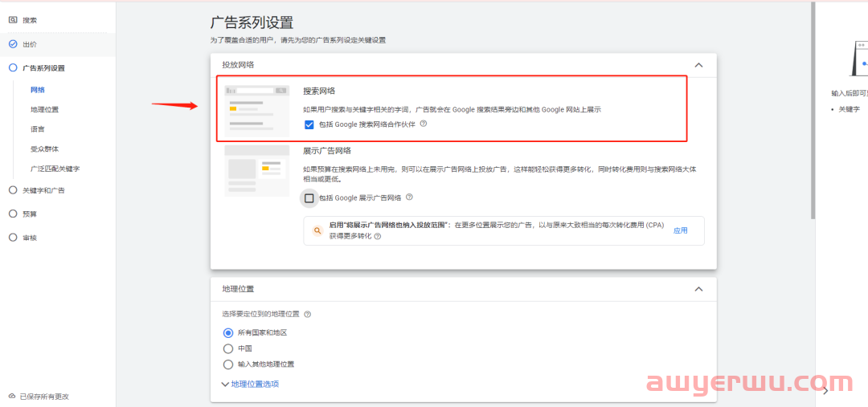The image size is (868, 407).
Task: Open the 审核 step
Action: click(x=30, y=238)
